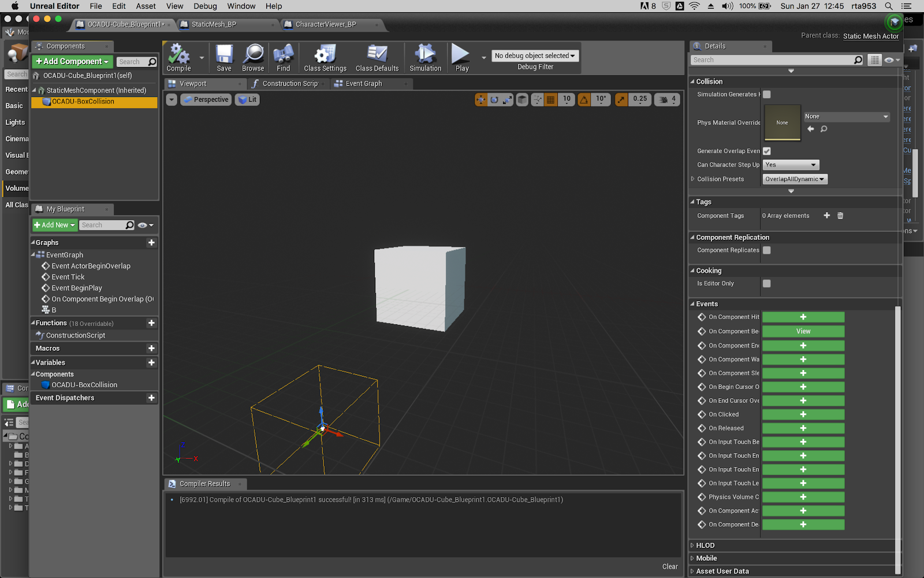Switch to the Construction Script tab
The width and height of the screenshot is (924, 578).
click(x=289, y=84)
